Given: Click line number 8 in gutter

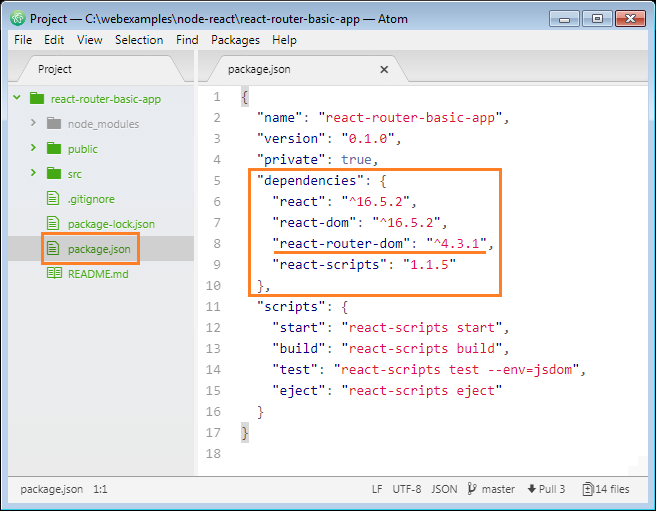Looking at the screenshot, I should pyautogui.click(x=217, y=243).
